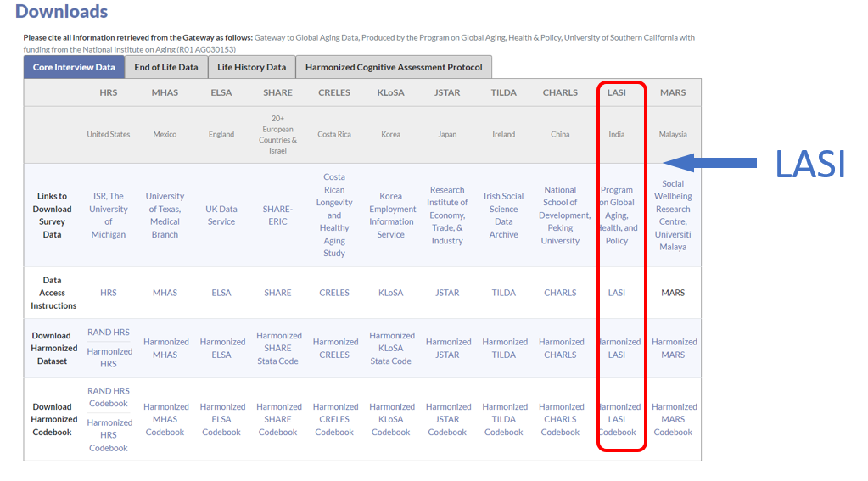Download the Harmonized TILDA Codebook
This screenshot has height=481, width=868.
tap(505, 420)
